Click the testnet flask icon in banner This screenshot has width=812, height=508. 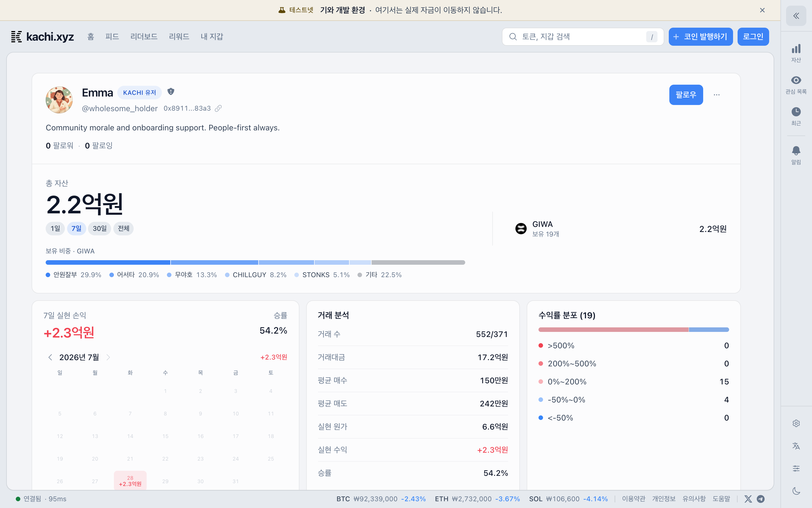(282, 10)
